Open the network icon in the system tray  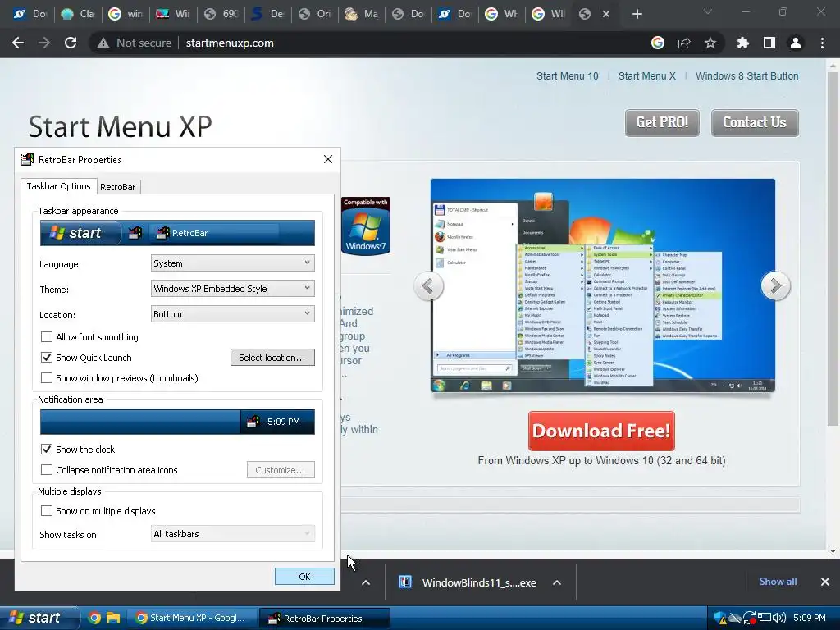tap(764, 619)
